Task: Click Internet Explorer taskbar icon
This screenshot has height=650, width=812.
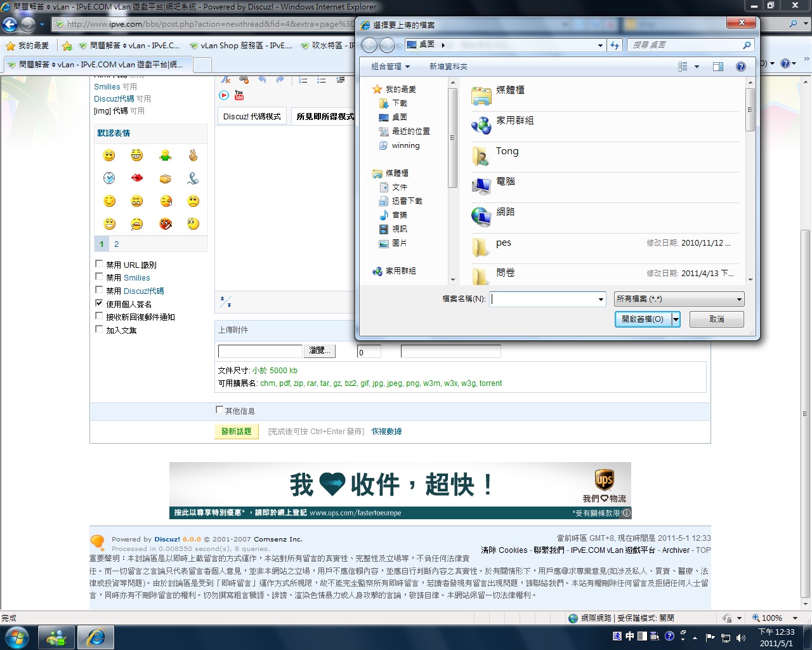Action: (x=95, y=637)
